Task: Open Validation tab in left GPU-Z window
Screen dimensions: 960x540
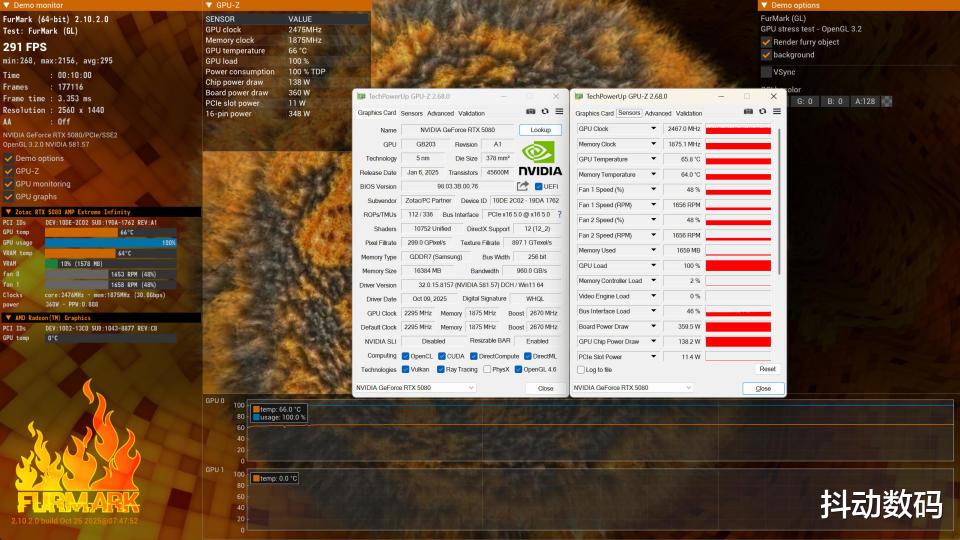Action: coord(471,113)
